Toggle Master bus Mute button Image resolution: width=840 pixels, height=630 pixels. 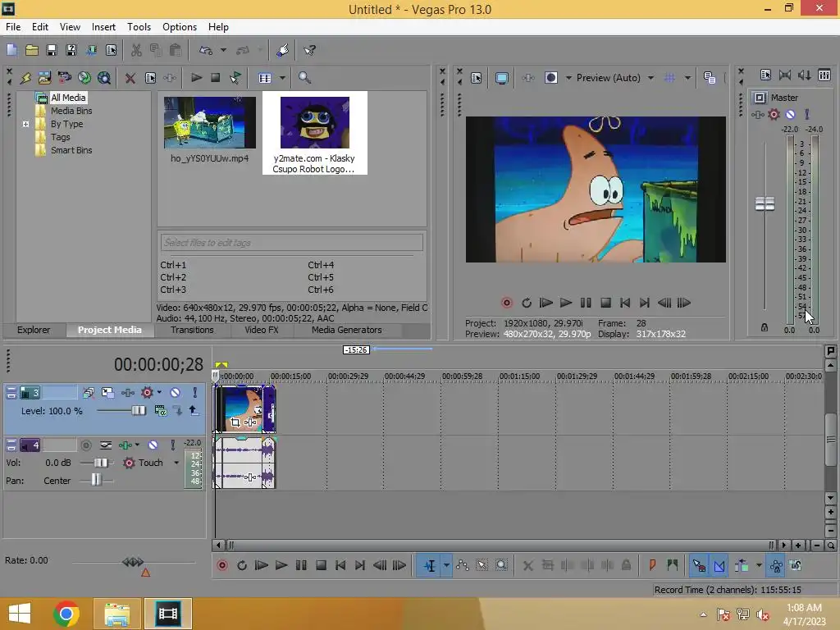(790, 114)
